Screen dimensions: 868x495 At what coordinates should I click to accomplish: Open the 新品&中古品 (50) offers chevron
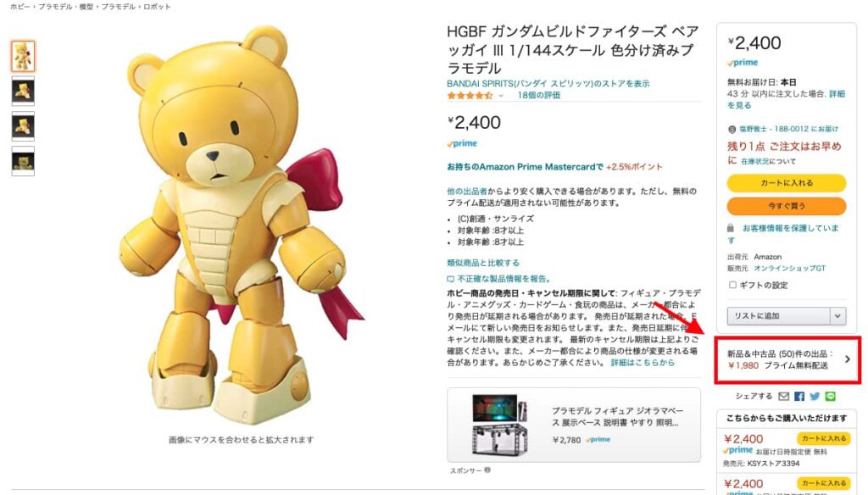[847, 359]
